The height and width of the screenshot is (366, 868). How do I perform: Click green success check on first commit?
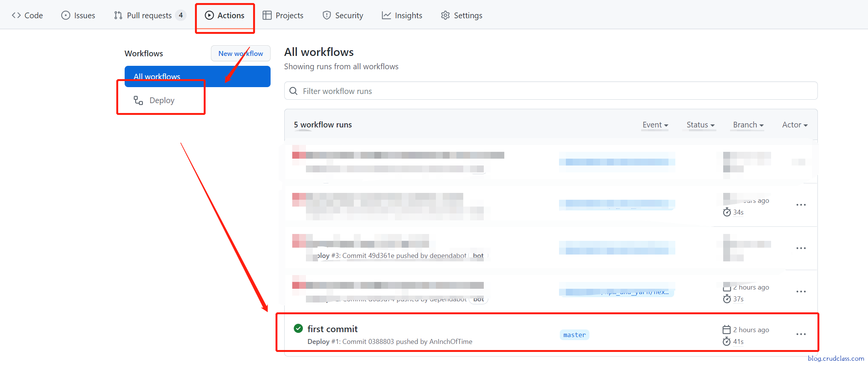click(x=298, y=328)
